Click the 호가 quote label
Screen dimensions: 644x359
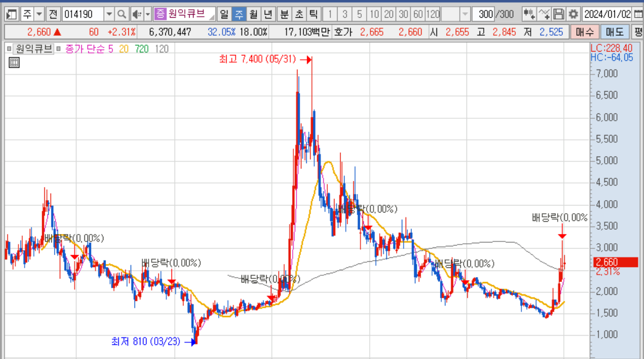click(343, 32)
